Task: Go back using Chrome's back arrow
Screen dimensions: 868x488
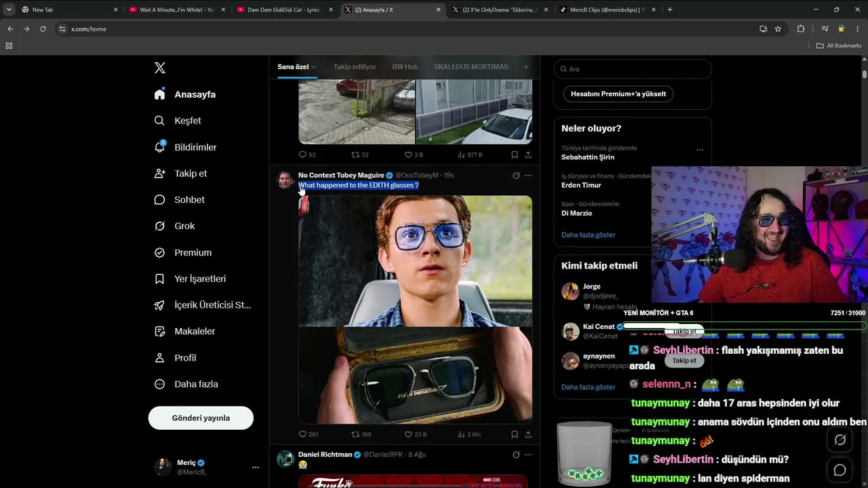Action: pyautogui.click(x=10, y=29)
